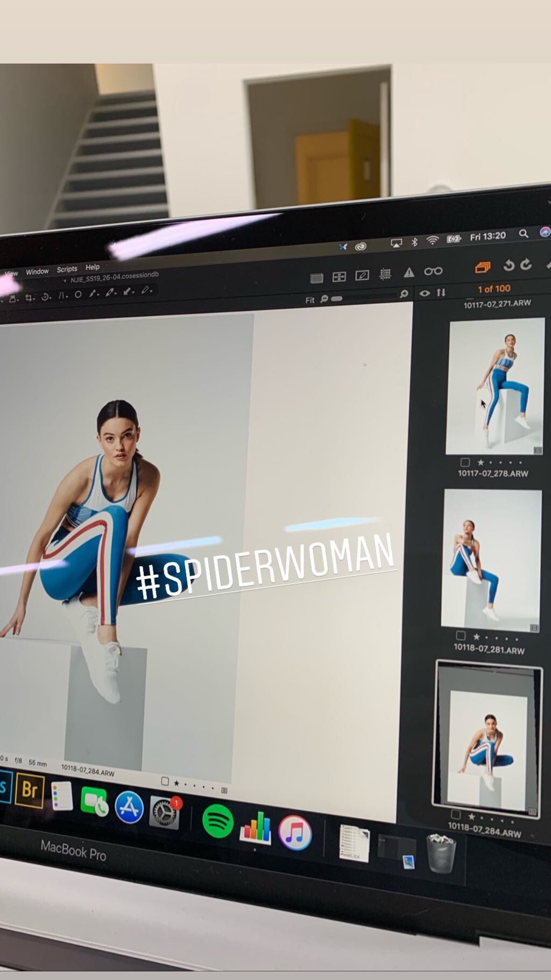This screenshot has height=980, width=551.
Task: Open the Help menu
Action: click(93, 267)
